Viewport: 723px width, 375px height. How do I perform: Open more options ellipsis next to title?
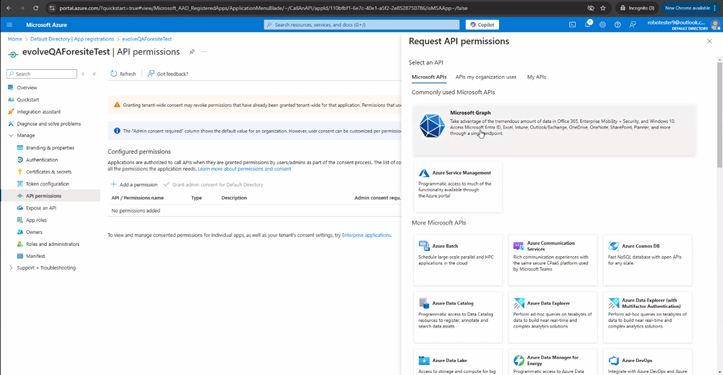pyautogui.click(x=204, y=52)
